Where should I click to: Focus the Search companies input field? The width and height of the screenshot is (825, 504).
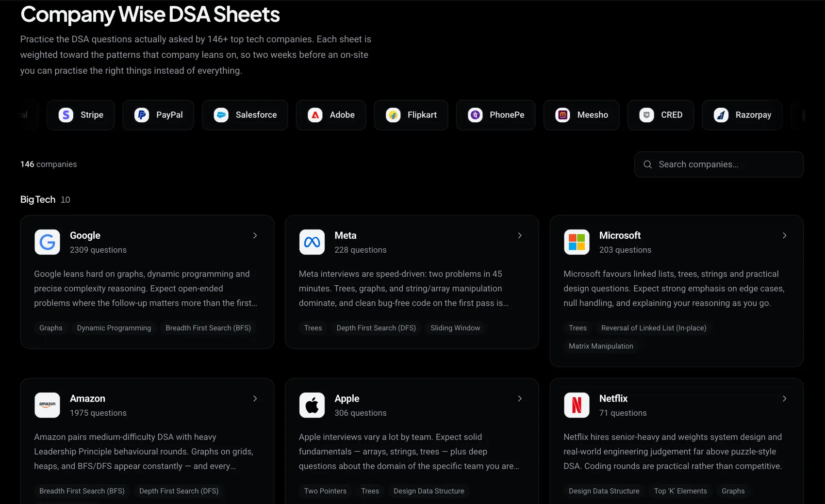(x=719, y=164)
